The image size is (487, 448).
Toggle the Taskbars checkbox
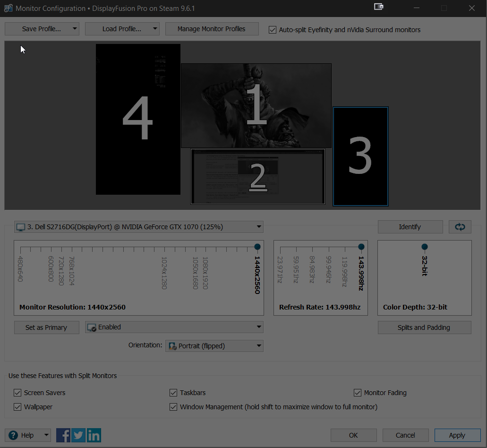[x=173, y=393]
